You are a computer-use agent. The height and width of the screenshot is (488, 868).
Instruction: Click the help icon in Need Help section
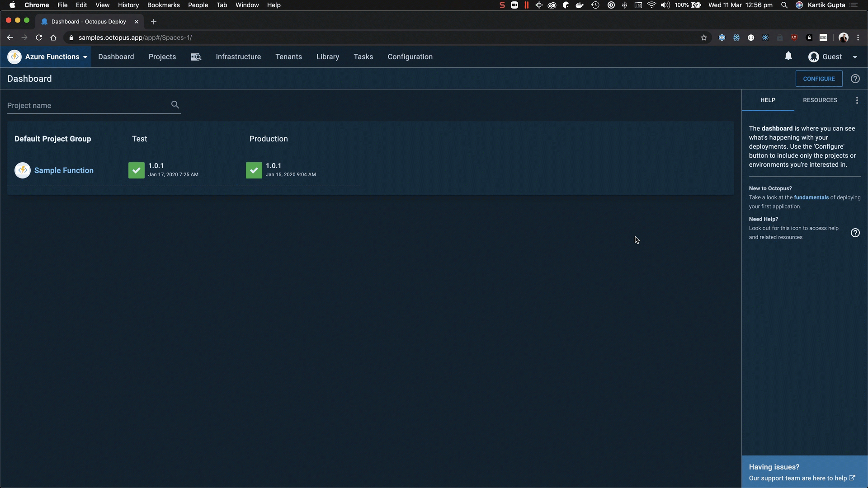[855, 233]
